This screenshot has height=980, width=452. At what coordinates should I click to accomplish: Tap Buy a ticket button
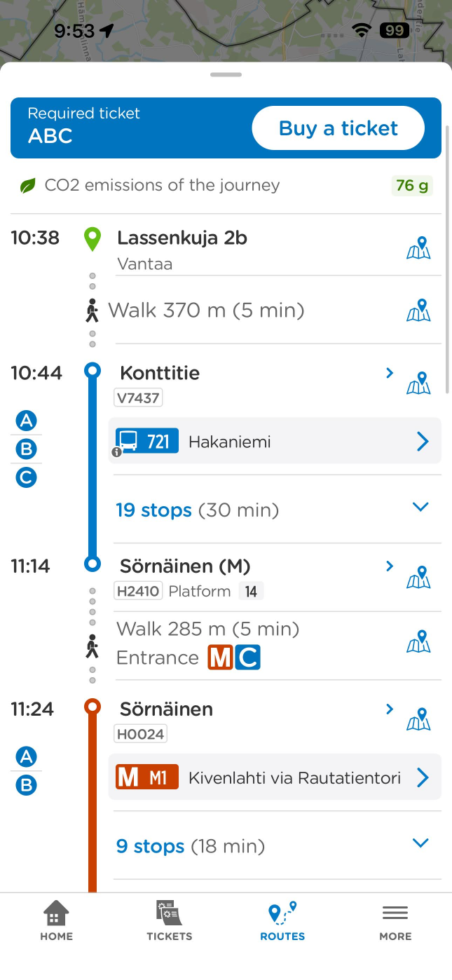pos(338,128)
